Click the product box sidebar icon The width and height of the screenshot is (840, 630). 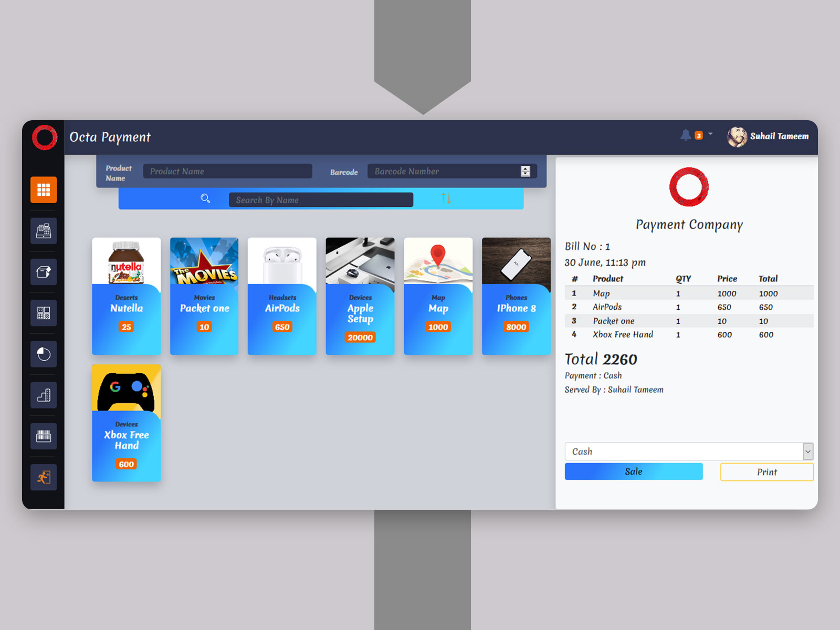point(44,271)
